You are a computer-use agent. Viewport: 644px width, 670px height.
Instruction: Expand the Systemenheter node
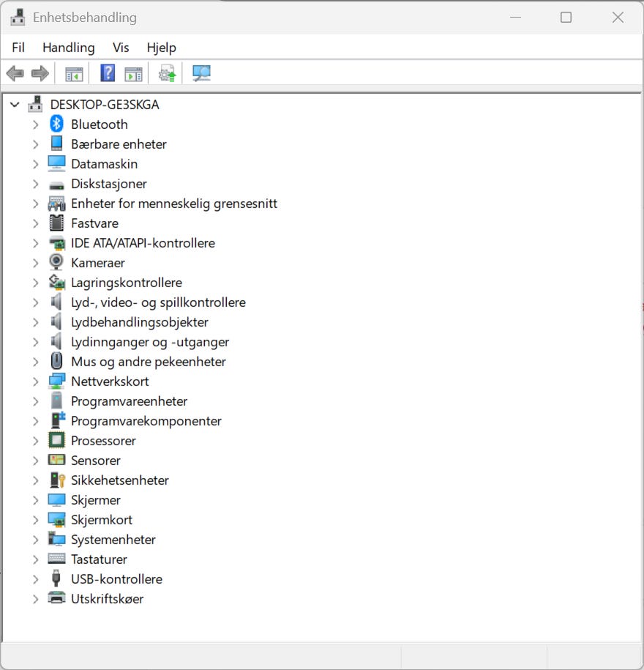[35, 540]
